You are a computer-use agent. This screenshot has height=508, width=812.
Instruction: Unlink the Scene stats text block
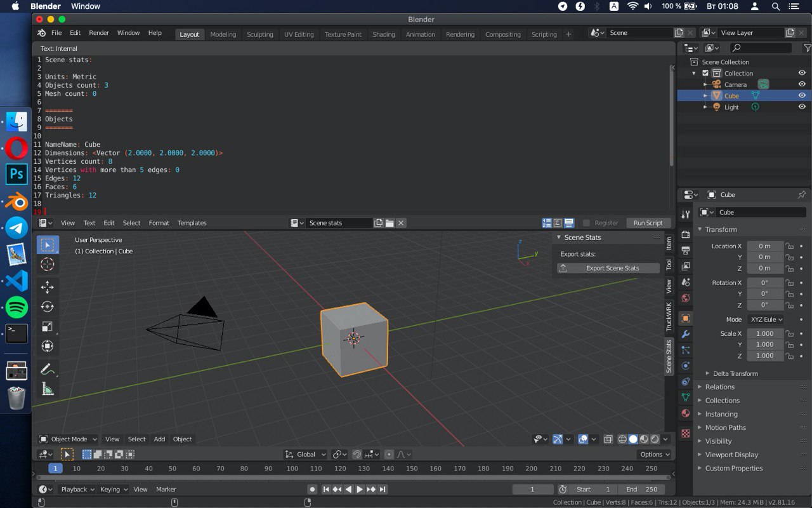coord(401,223)
